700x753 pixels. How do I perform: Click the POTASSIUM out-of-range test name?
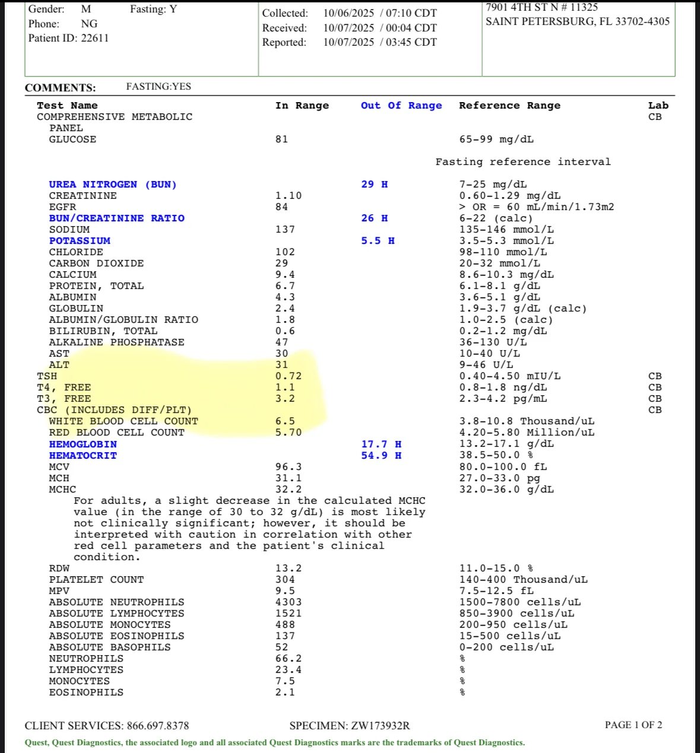click(80, 241)
